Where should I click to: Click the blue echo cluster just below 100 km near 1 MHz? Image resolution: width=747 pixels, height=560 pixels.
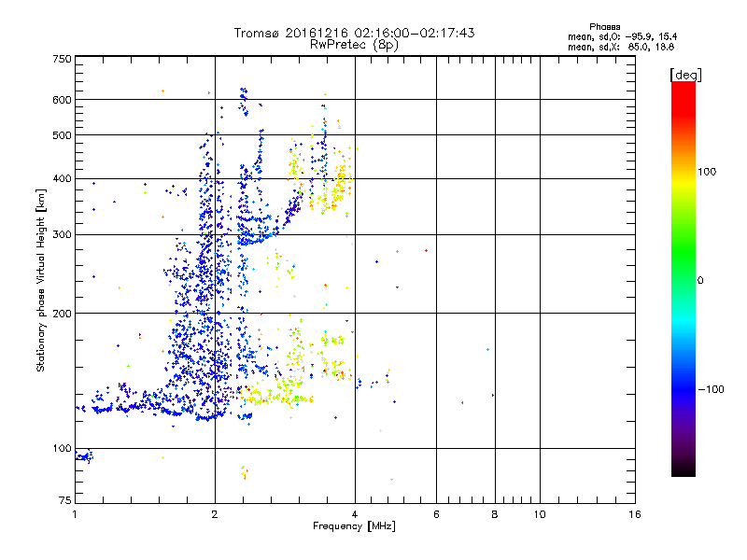84,456
